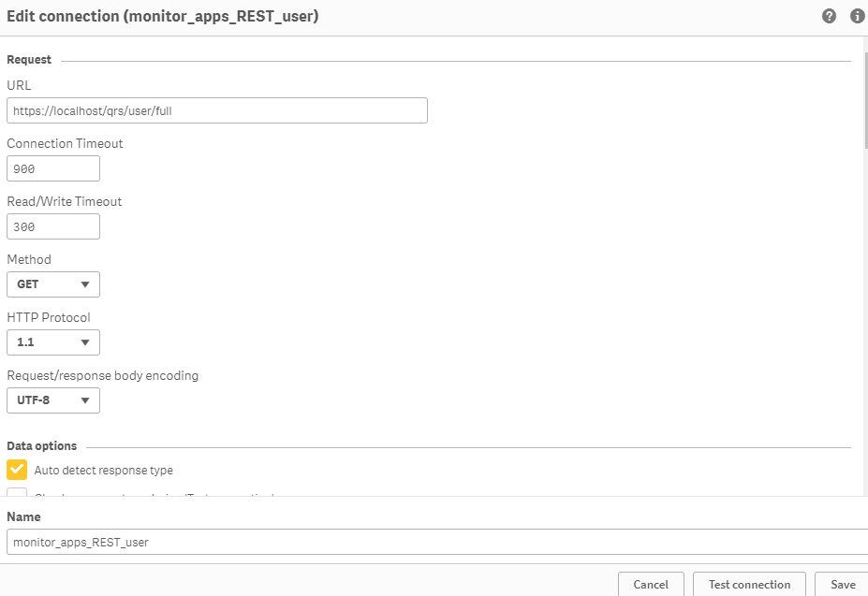This screenshot has width=868, height=596.
Task: Click the Edit connection dialog title
Action: pos(163,17)
